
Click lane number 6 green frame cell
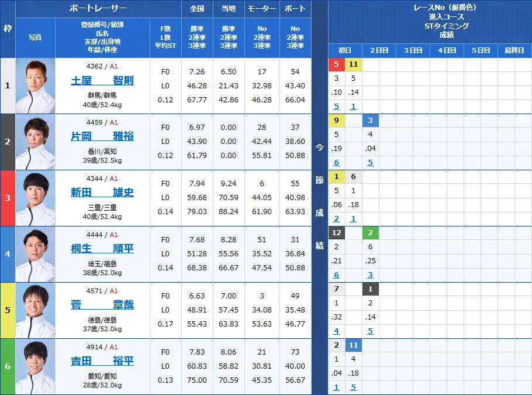click(x=8, y=366)
